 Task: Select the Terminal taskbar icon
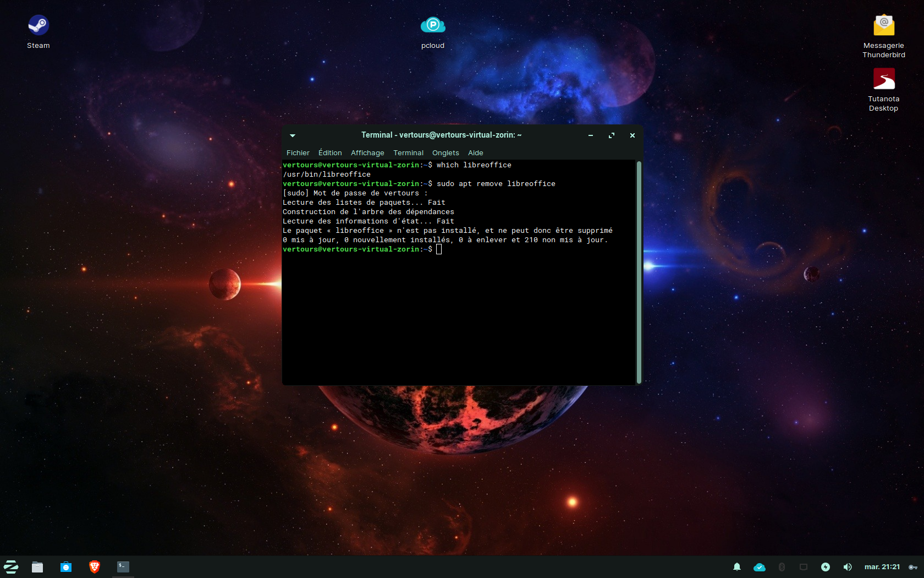(123, 567)
